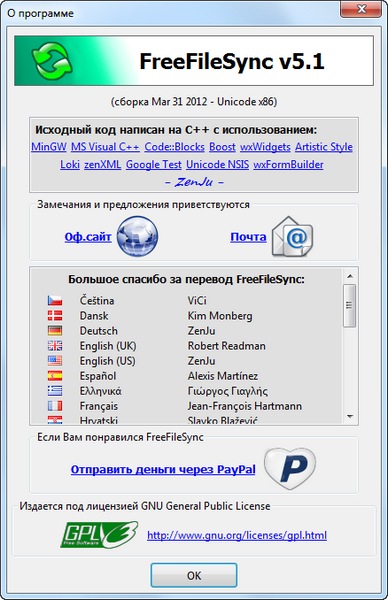Follow the zenXML link
The height and width of the screenshot is (600, 388).
pos(103,164)
